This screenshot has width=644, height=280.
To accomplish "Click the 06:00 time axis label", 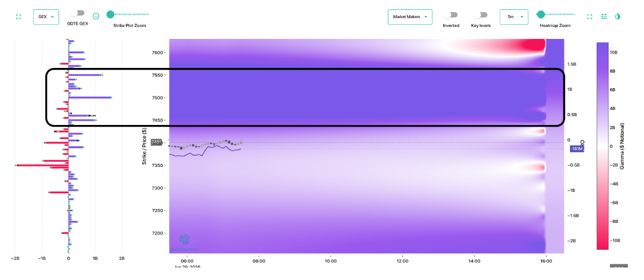I will 187,261.
